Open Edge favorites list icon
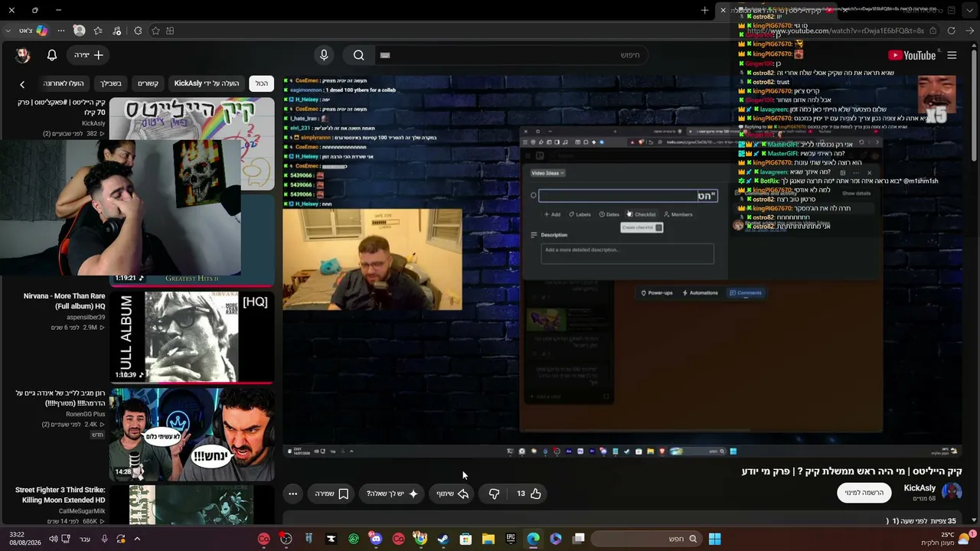The image size is (980, 551). (x=98, y=31)
